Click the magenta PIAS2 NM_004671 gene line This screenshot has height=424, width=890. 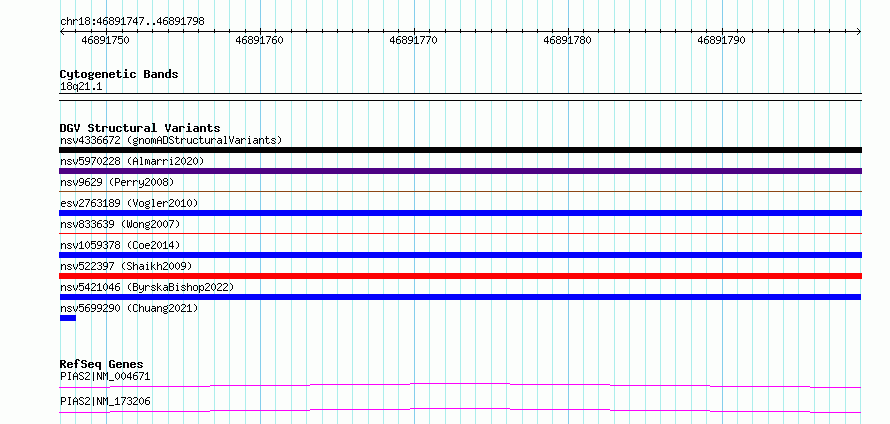pos(460,385)
